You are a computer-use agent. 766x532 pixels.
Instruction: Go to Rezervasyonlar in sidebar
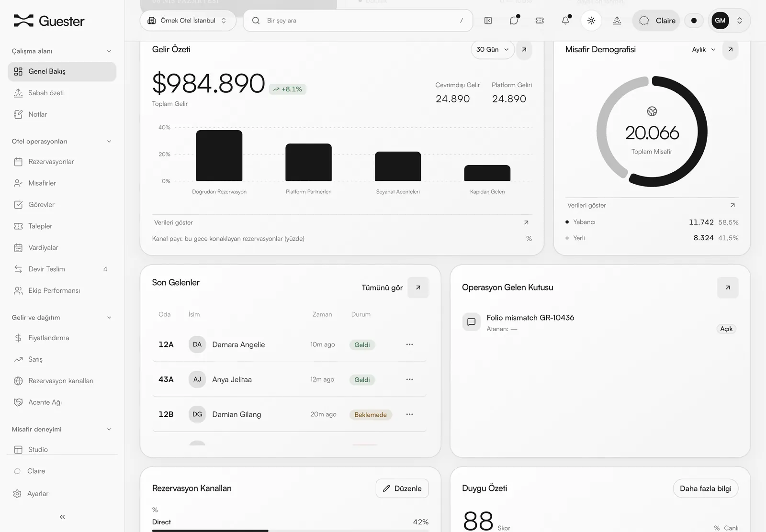62,162
